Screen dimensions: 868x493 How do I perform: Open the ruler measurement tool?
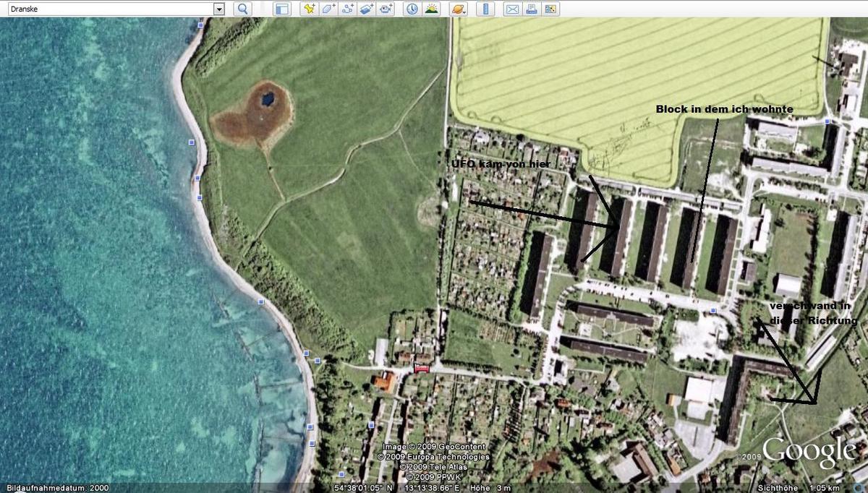pos(485,9)
